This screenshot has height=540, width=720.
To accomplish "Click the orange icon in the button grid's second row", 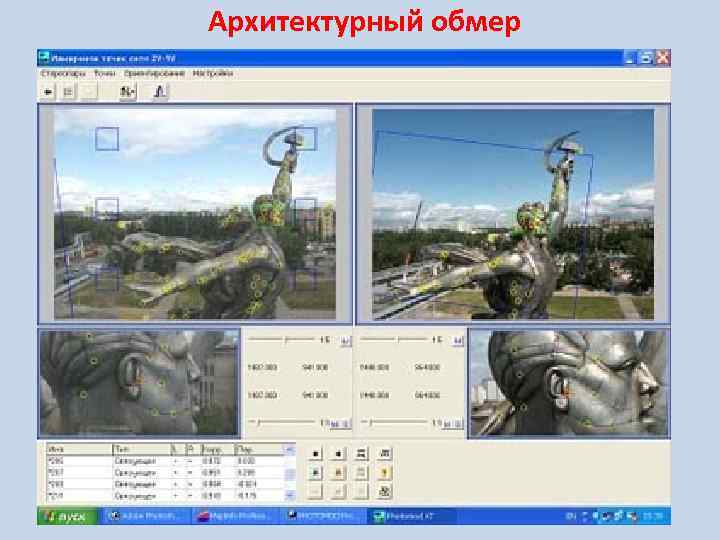I will 338,472.
